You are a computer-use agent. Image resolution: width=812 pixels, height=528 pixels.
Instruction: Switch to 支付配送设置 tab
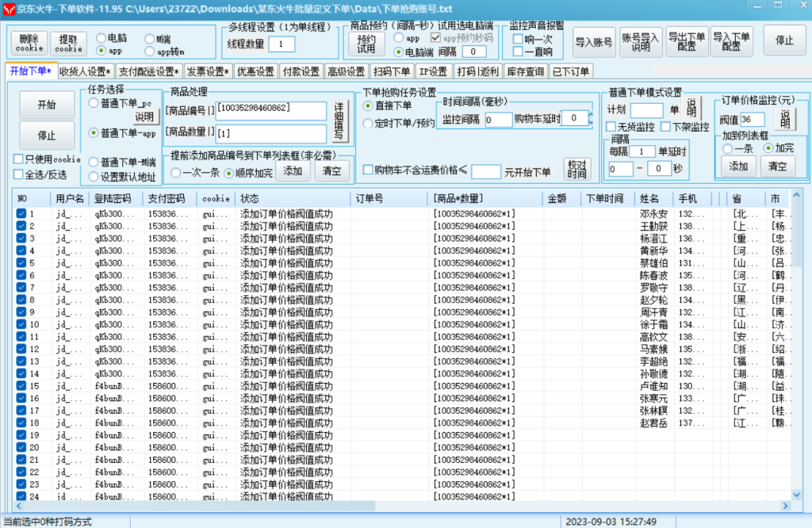148,71
